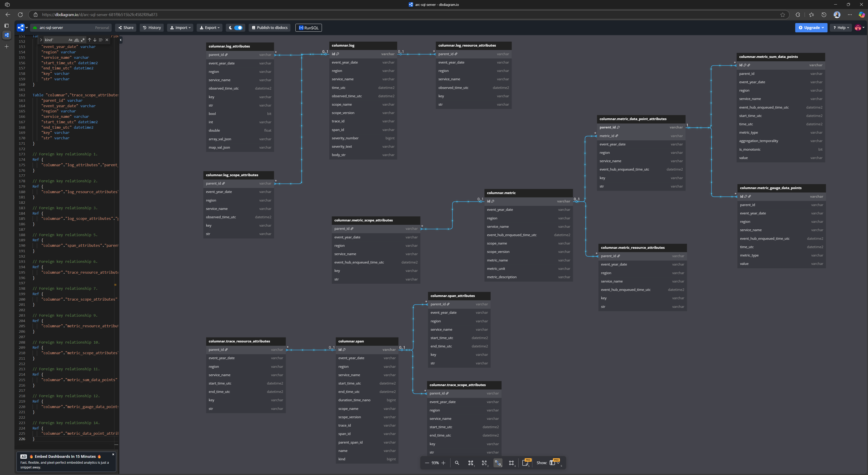Screen dimensions: 868x475
Task: Open browser sidebar tab actions icon
Action: [x=6, y=26]
